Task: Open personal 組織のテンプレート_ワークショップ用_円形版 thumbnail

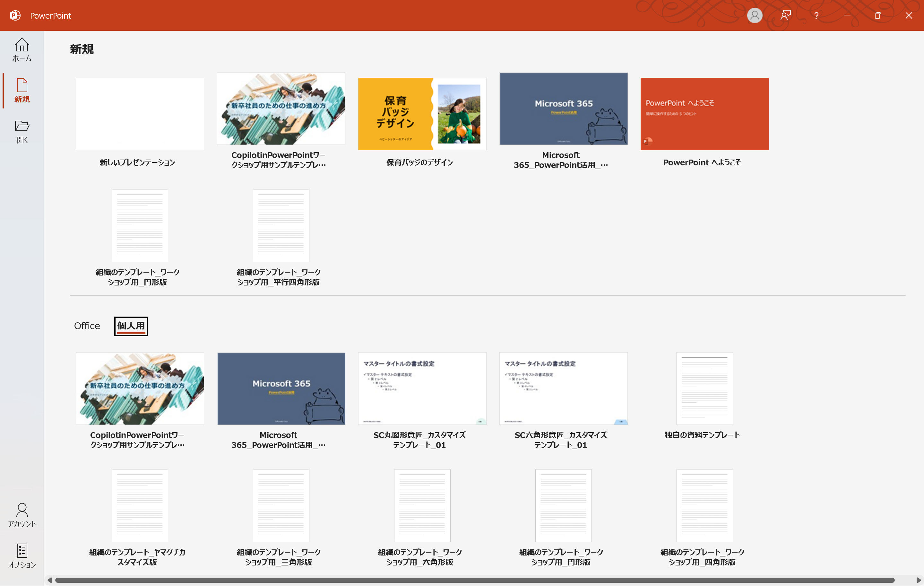Action: (x=563, y=505)
